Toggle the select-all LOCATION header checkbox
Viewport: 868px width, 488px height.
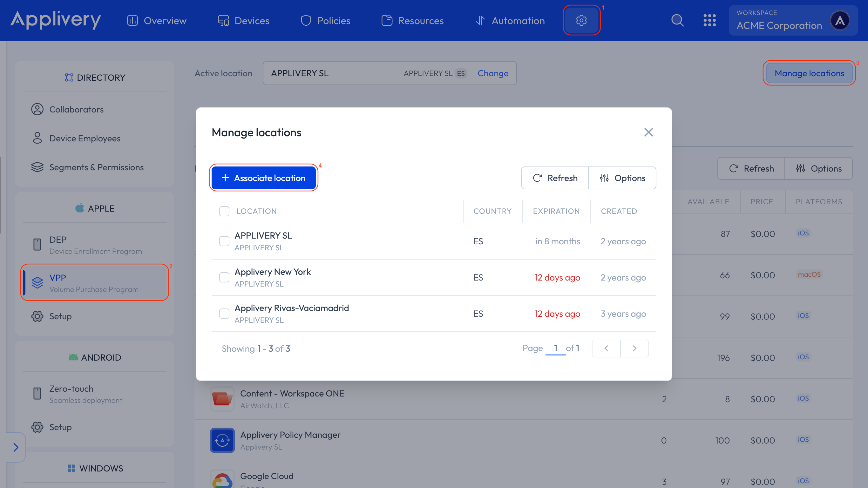pyautogui.click(x=224, y=211)
